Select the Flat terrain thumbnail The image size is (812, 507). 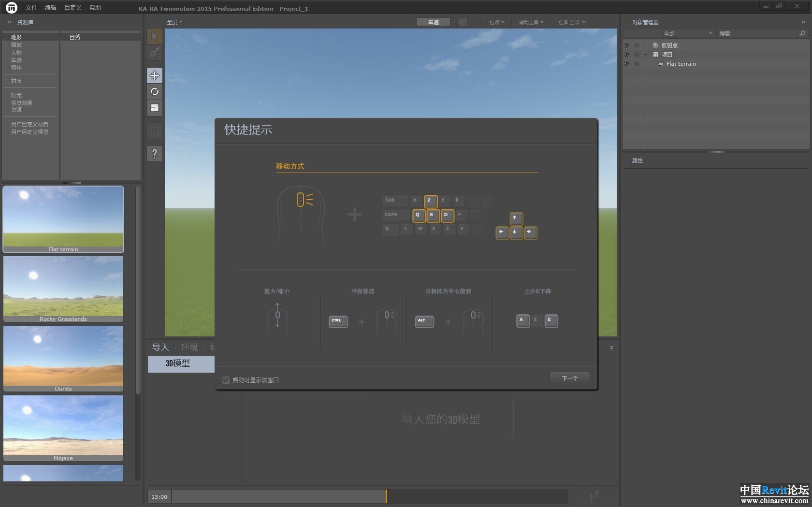point(63,219)
